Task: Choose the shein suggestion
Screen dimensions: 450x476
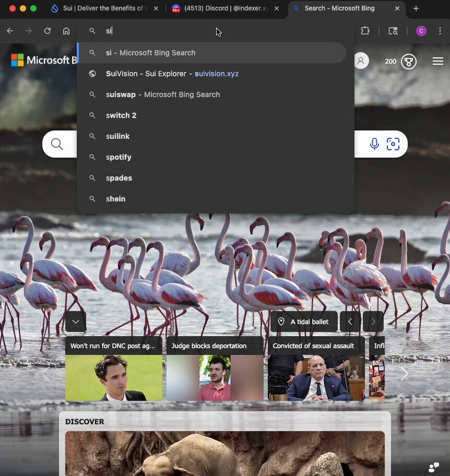Action: pyautogui.click(x=212, y=199)
